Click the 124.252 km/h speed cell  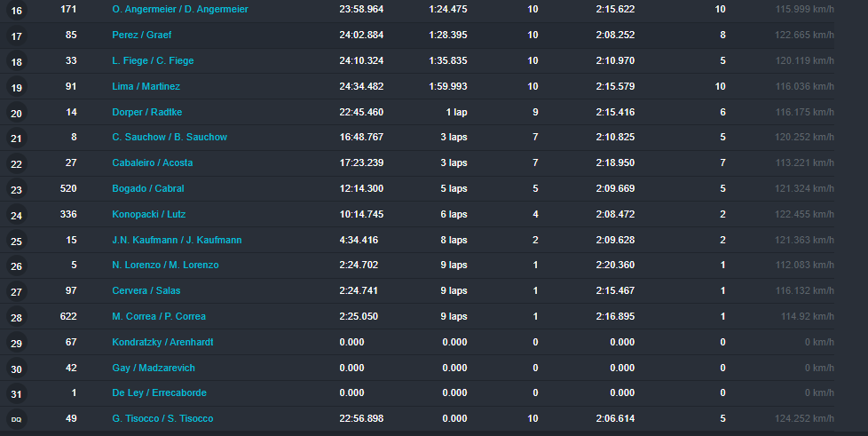pyautogui.click(x=804, y=418)
